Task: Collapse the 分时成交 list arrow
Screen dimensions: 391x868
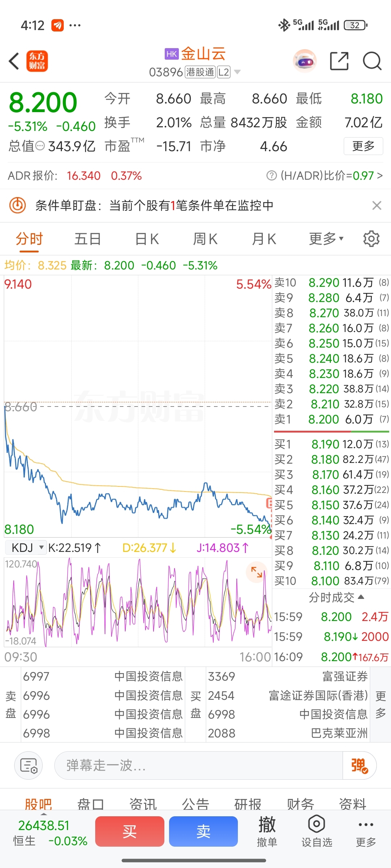Action: 361,597
